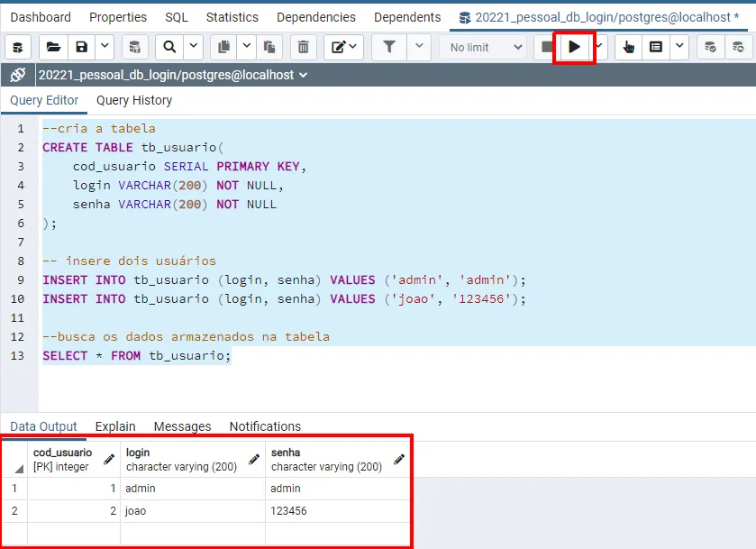This screenshot has height=549, width=756.
Task: Click the Commit transaction icon
Action: click(710, 47)
